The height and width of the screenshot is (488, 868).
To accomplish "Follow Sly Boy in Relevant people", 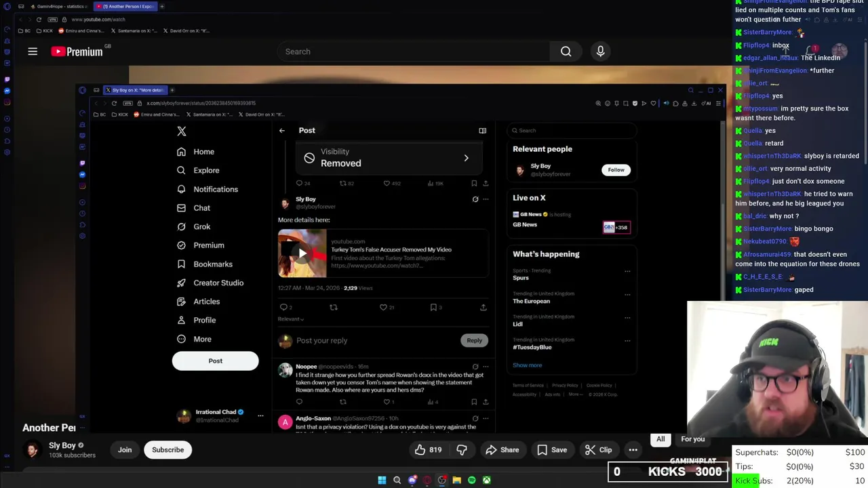I will [616, 170].
